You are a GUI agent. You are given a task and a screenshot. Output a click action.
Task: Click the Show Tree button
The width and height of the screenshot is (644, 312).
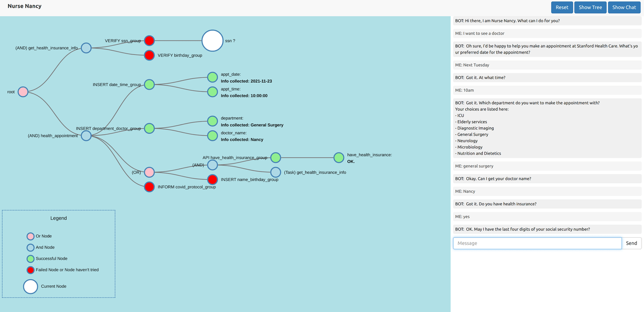590,7
